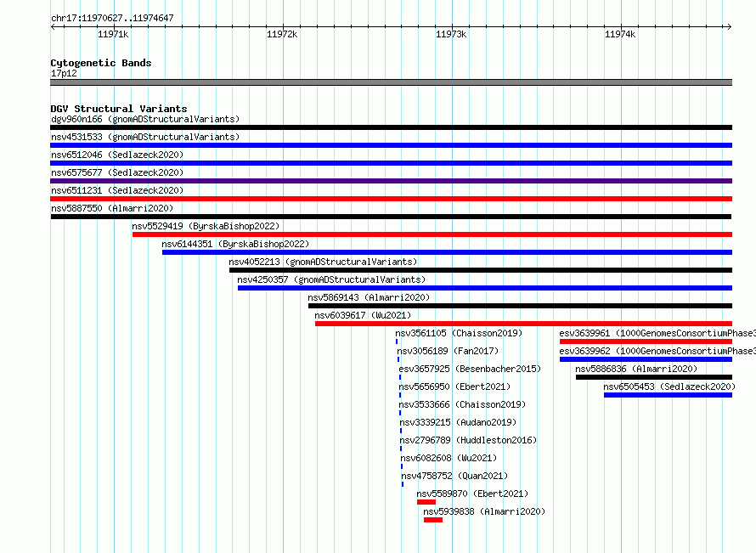This screenshot has height=553, width=756.
Task: Open nsv6512046 (Sedlazeck2020) variant
Action: 117,155
